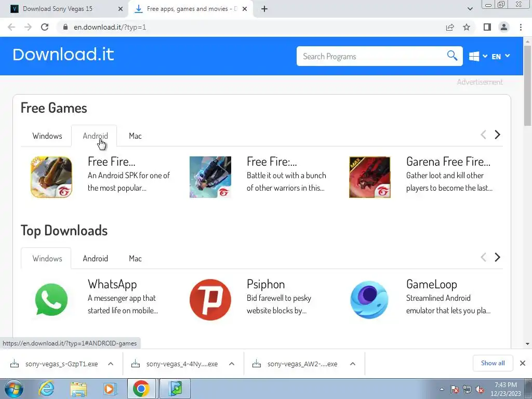
Task: Expand options for sony-vegas_4-4Ny download
Action: click(x=232, y=364)
